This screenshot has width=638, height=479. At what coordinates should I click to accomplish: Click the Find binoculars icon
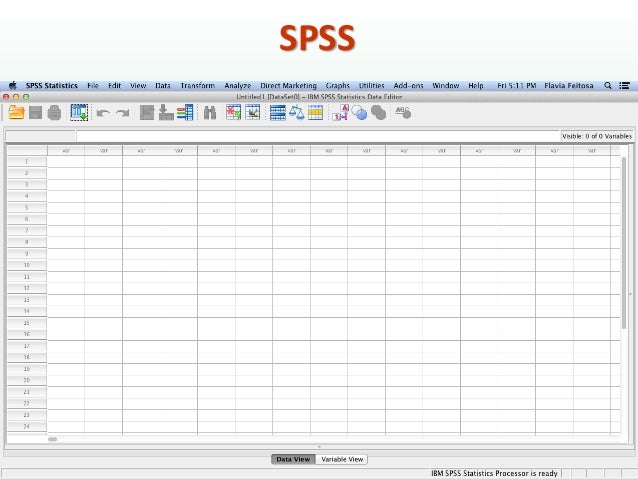tap(210, 113)
